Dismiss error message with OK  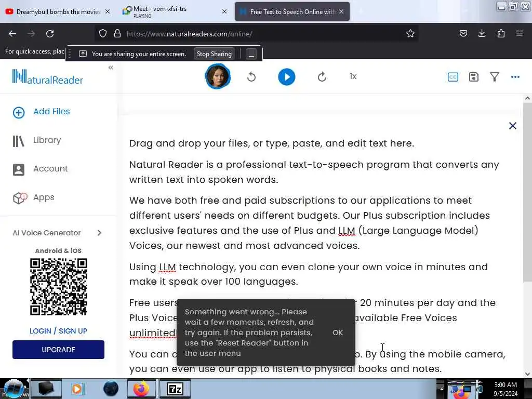click(338, 332)
